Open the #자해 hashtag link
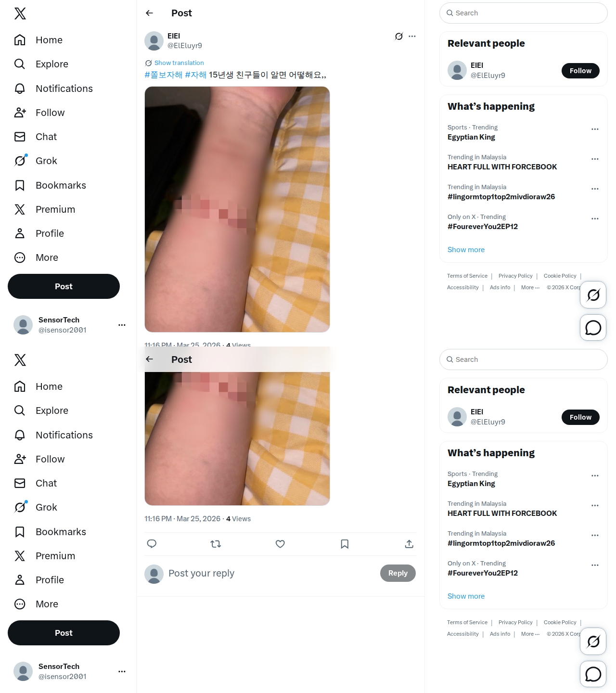Screen dimensions: 616x693 tap(195, 75)
